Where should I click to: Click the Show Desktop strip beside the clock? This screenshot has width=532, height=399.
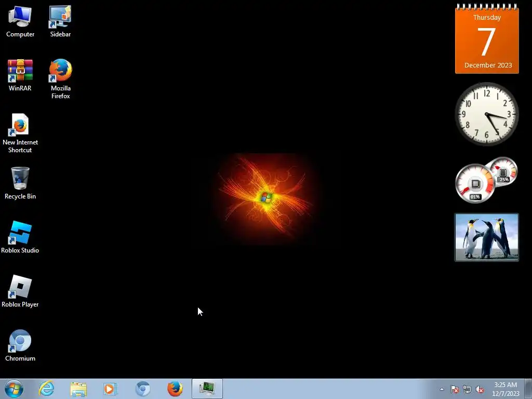click(528, 389)
